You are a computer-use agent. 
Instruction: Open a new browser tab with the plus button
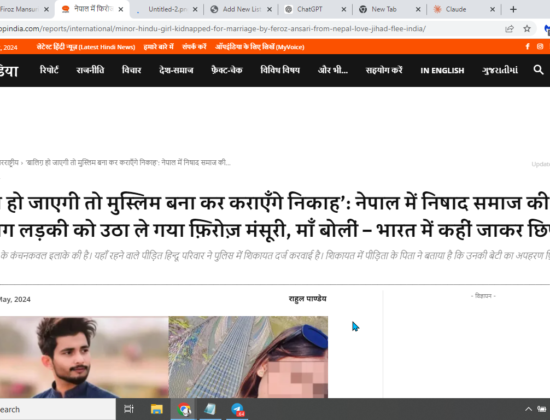tap(513, 9)
